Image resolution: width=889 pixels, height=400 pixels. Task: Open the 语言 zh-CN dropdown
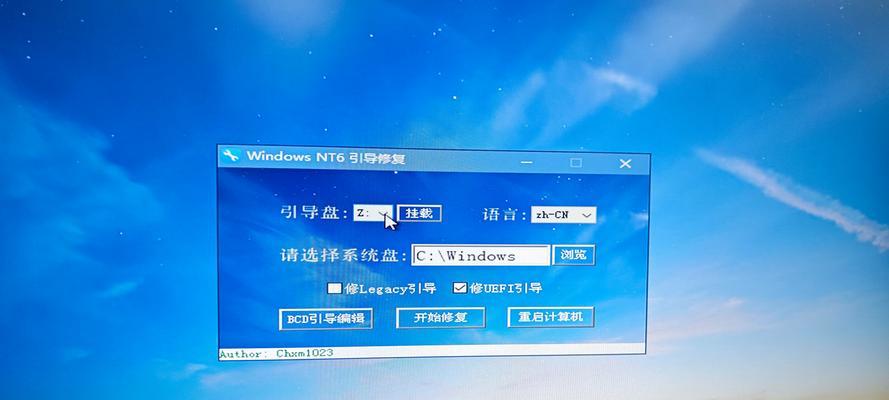[x=563, y=215]
